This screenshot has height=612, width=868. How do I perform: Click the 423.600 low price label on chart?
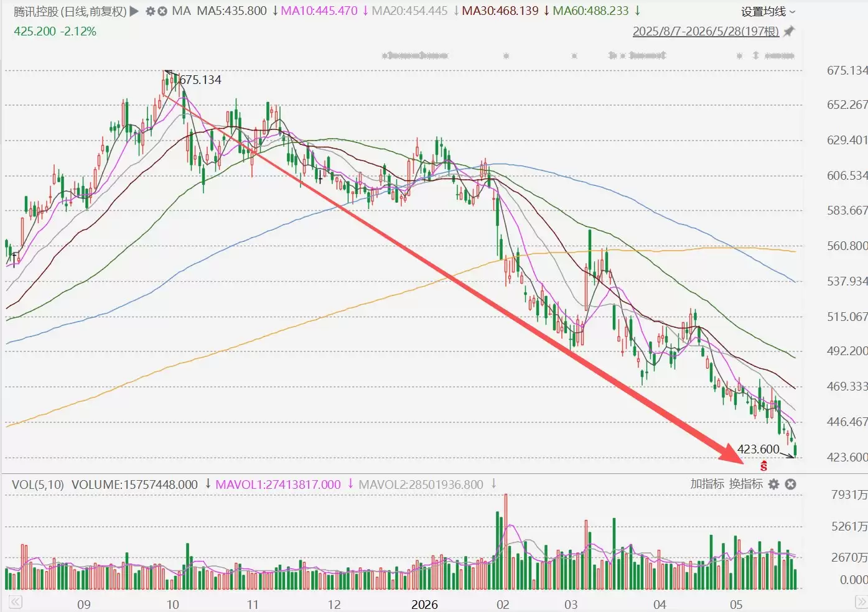(758, 449)
